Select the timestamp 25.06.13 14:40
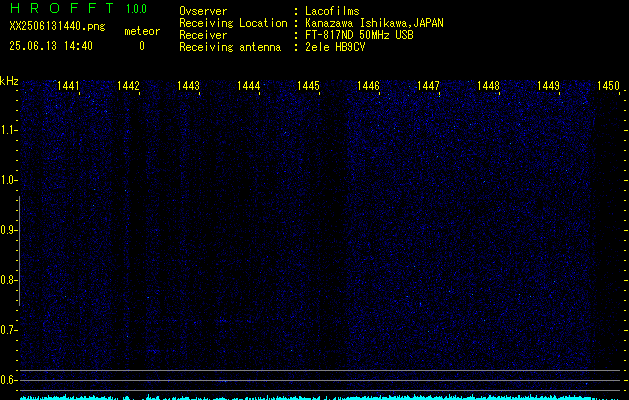This screenshot has height=400, width=629. (51, 46)
